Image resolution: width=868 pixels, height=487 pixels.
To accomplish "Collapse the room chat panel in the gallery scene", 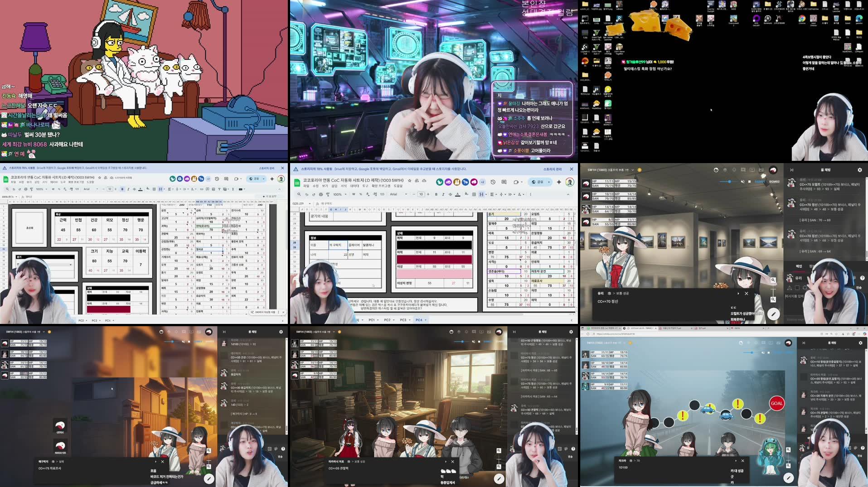I will click(x=791, y=170).
